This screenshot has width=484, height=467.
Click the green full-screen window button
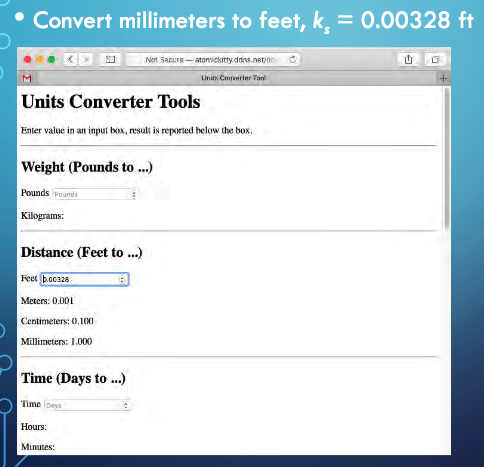(x=51, y=59)
